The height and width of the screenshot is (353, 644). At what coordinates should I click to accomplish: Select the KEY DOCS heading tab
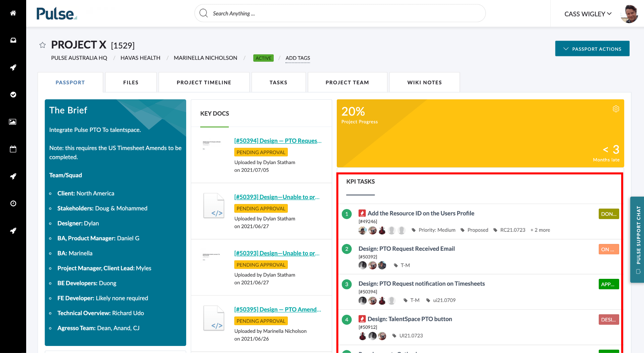215,113
